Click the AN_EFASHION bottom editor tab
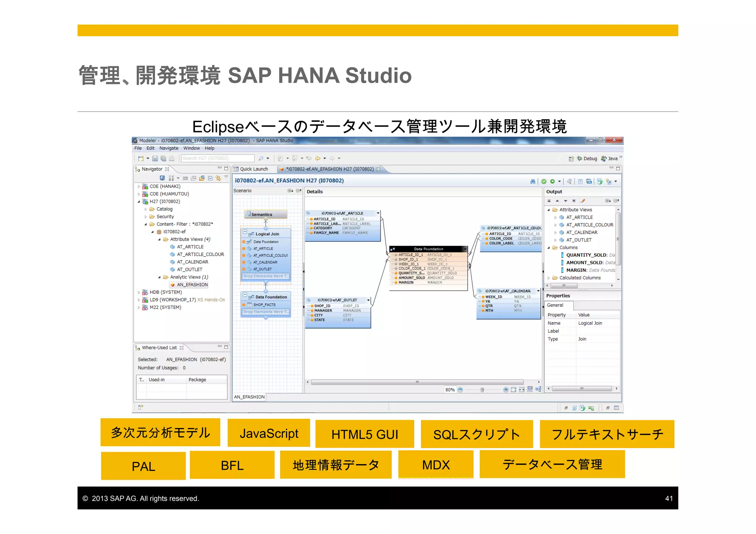The width and height of the screenshot is (756, 534). [x=249, y=397]
